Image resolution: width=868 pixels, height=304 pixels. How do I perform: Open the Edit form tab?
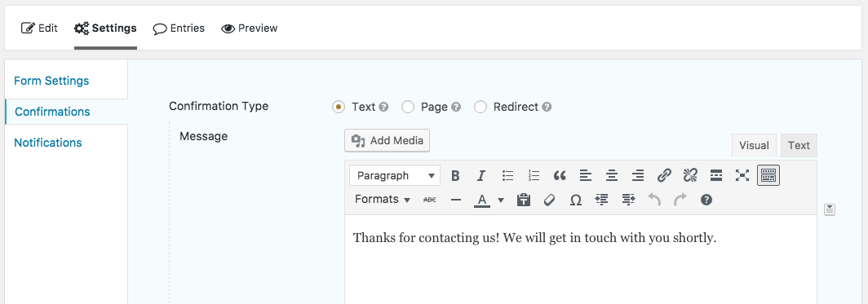39,28
